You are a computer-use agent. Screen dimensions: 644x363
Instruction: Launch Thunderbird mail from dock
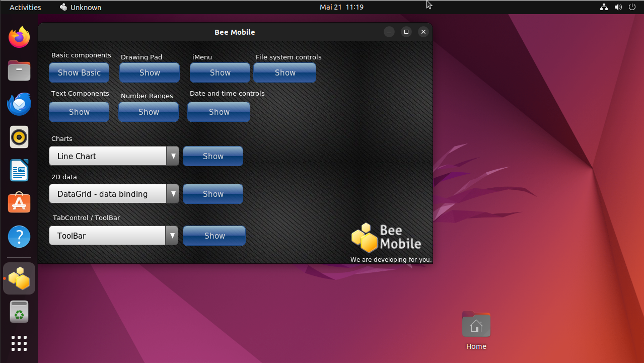click(19, 104)
